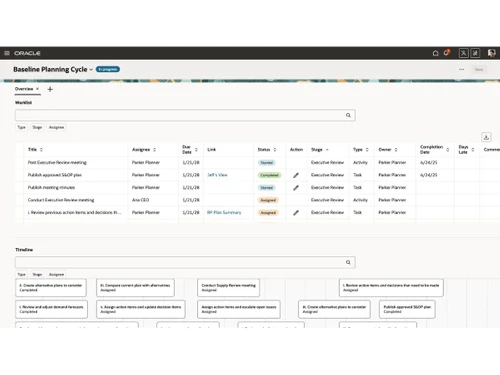
Task: Click the Worklist search magnifier icon
Action: point(348,115)
